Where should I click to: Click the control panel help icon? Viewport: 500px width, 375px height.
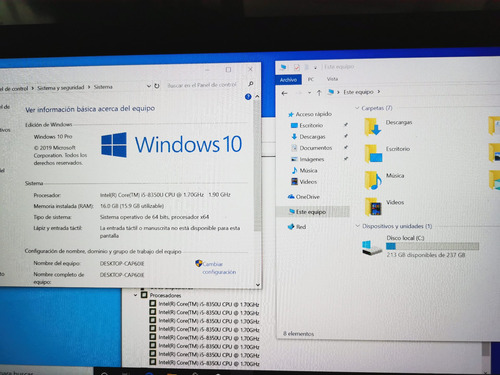pyautogui.click(x=248, y=97)
